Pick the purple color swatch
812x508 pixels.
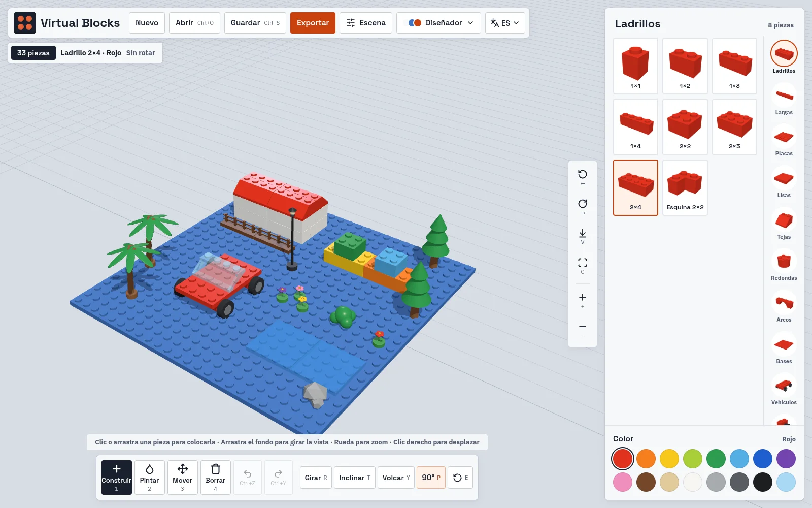pyautogui.click(x=786, y=459)
